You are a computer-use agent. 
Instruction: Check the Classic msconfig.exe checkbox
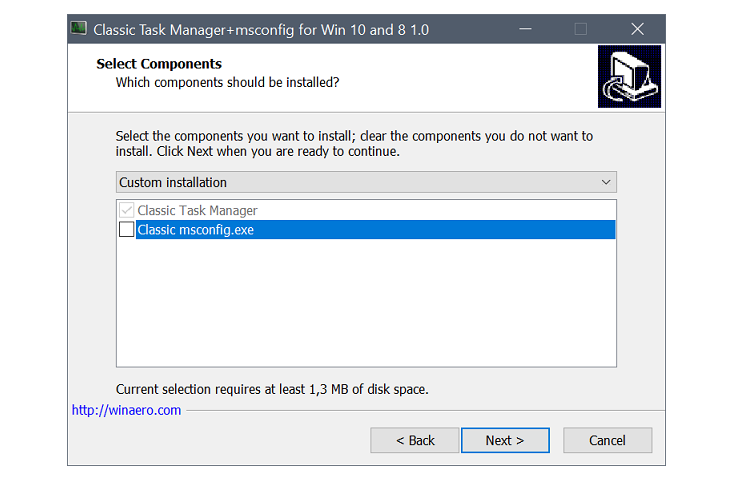(126, 230)
